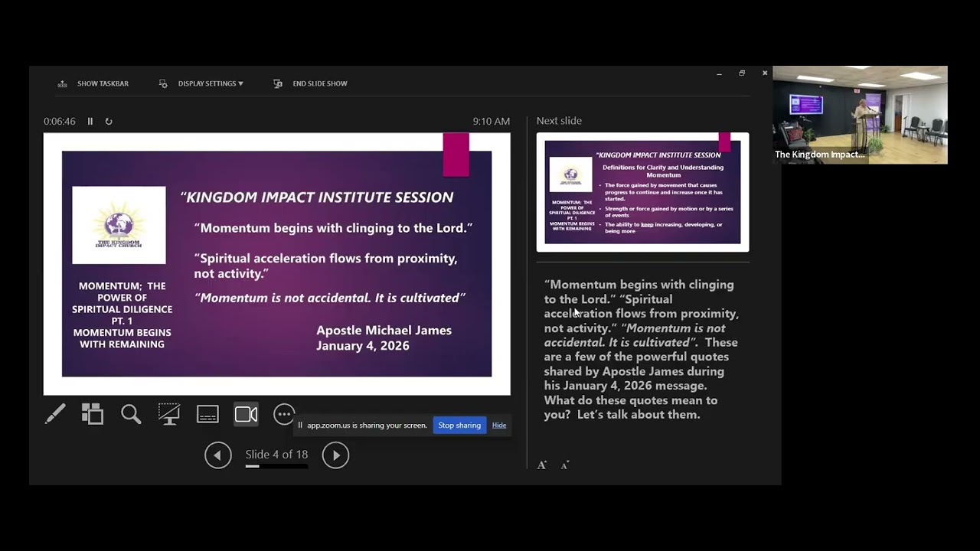The height and width of the screenshot is (551, 980).
Task: Click the 9:10 AM clock
Action: tap(491, 121)
